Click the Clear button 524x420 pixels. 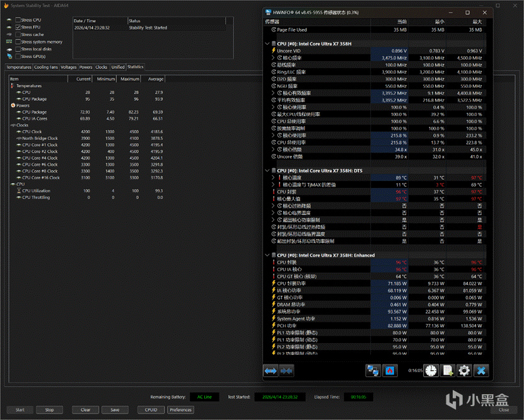click(x=86, y=410)
